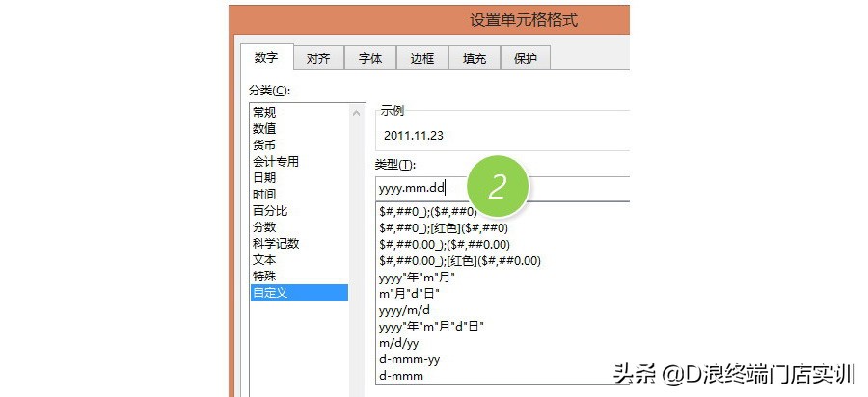868x397 pixels.
Task: Click the 类型 input field with yyyy.mm.dd
Action: click(x=502, y=189)
